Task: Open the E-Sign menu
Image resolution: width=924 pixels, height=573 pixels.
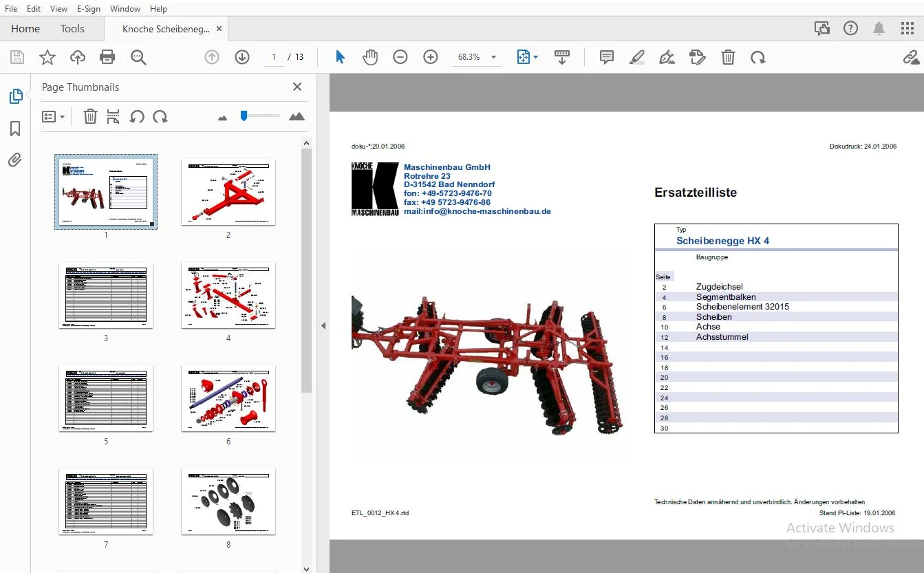Action: pos(89,9)
